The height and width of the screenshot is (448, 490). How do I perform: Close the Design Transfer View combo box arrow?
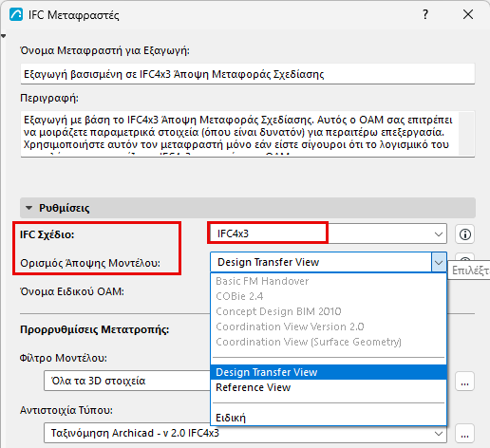tap(439, 262)
